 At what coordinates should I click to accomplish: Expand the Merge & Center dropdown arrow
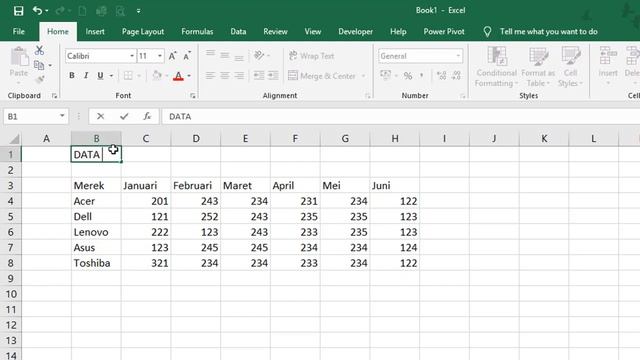coord(363,76)
